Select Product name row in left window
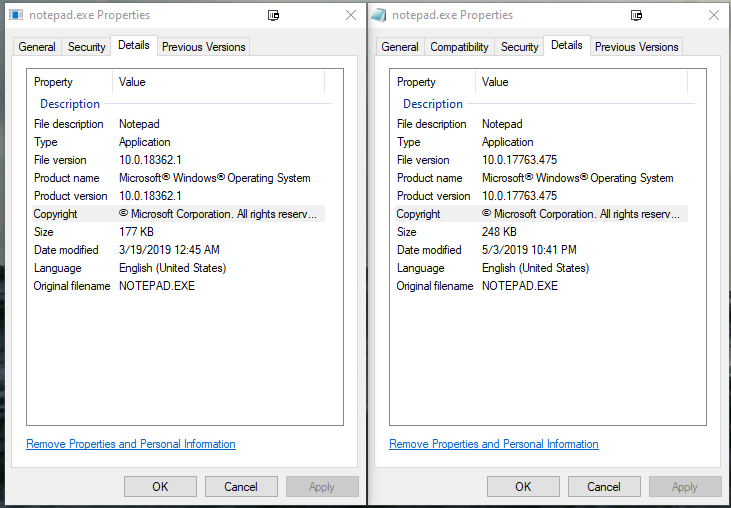The image size is (731, 508). (x=179, y=178)
